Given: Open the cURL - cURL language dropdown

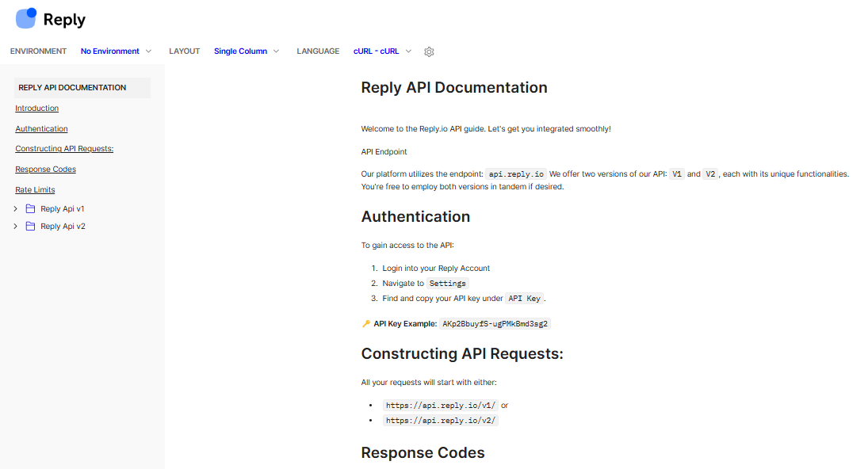Looking at the screenshot, I should click(383, 51).
